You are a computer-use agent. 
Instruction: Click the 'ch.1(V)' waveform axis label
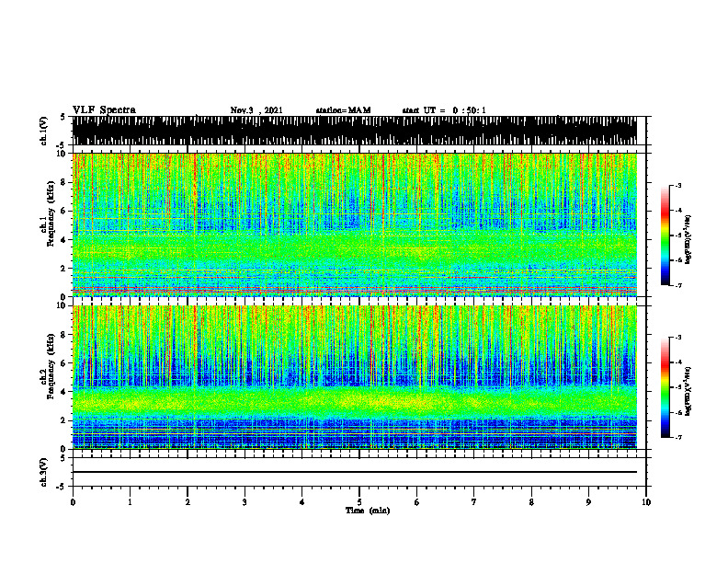click(x=44, y=131)
